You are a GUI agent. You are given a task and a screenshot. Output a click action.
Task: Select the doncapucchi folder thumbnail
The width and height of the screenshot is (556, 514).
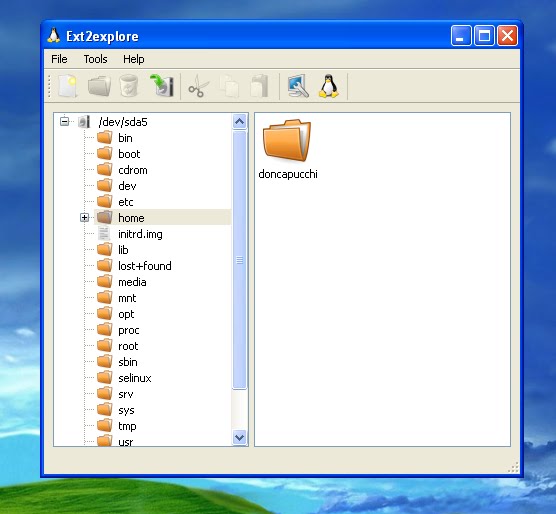point(288,149)
